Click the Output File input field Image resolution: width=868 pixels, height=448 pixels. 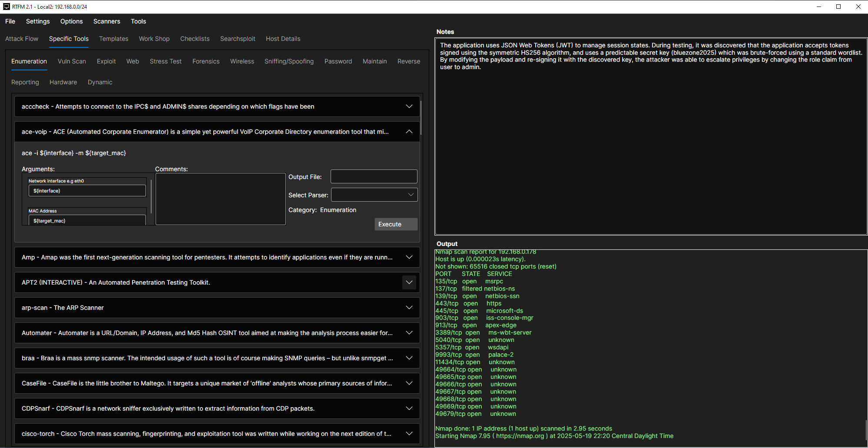(373, 176)
